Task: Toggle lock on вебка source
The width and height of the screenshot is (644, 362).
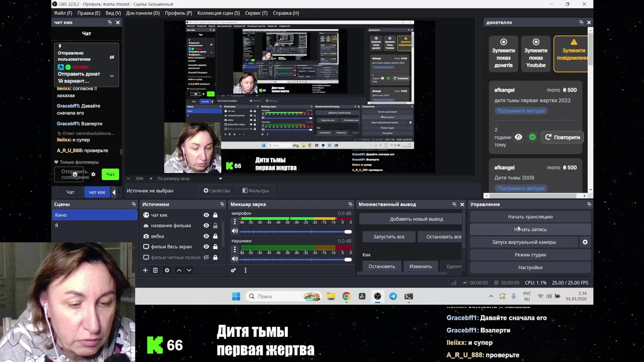Action: [215, 236]
